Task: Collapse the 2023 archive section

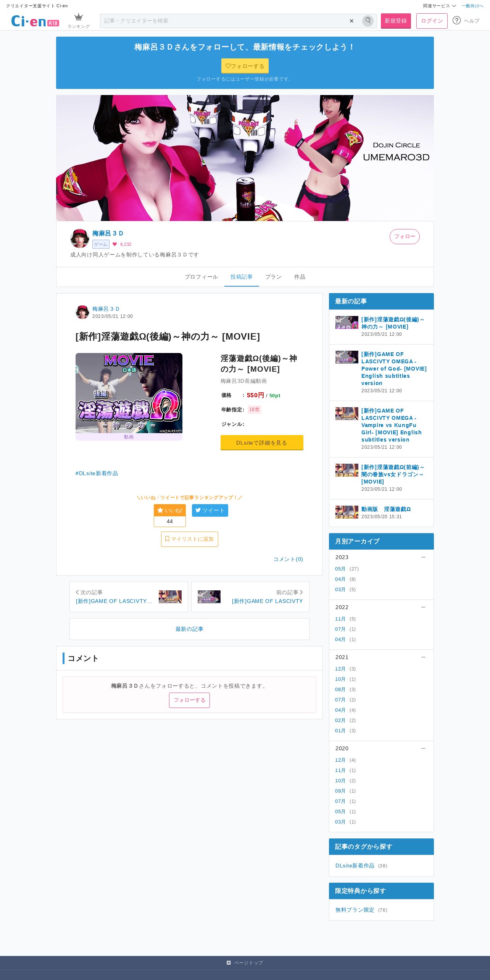Action: pyautogui.click(x=423, y=557)
